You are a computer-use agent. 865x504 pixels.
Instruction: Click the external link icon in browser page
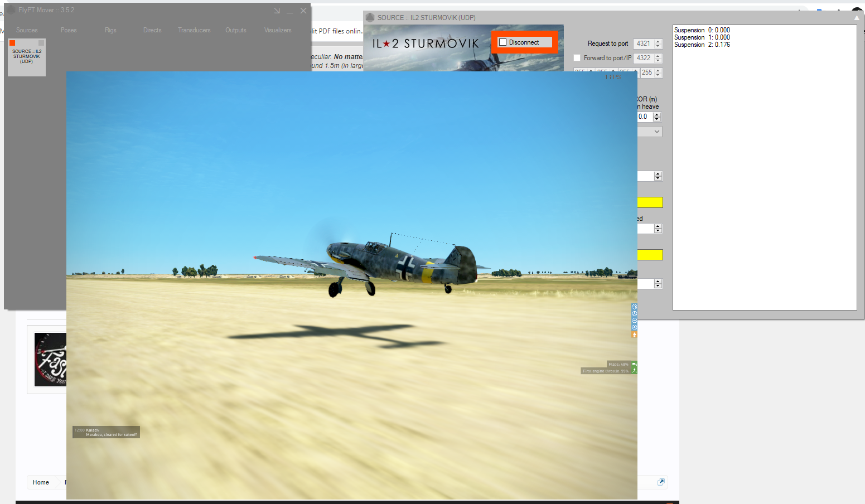click(661, 482)
